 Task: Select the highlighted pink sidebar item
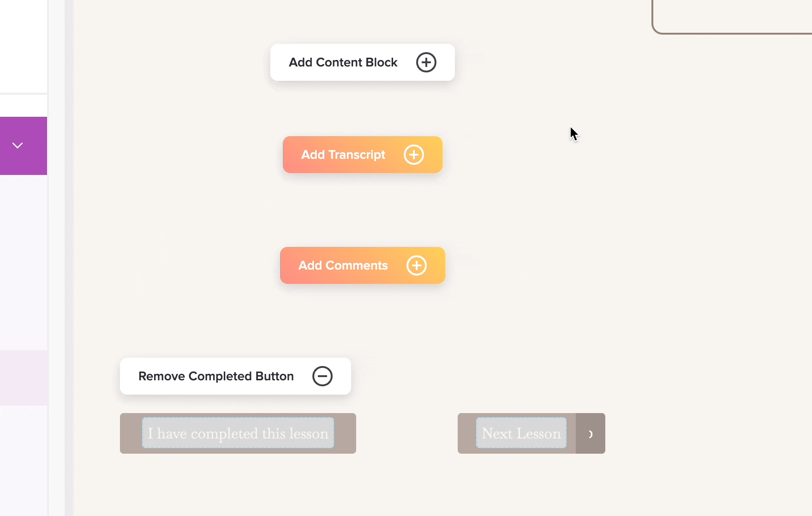(23, 378)
